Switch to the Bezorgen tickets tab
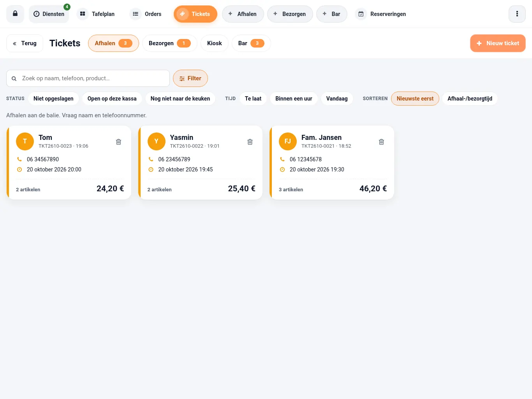Viewport: 532px width, 399px height. point(170,43)
